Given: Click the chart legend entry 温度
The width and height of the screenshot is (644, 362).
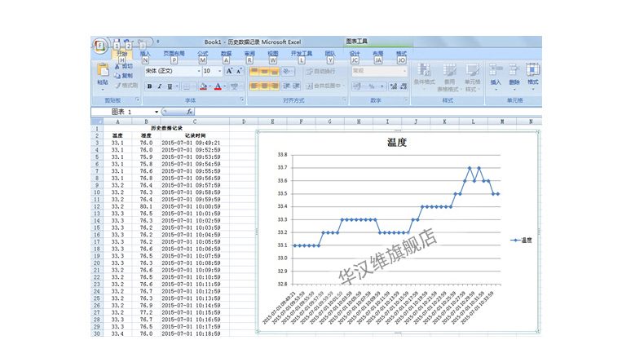Looking at the screenshot, I should pos(521,241).
